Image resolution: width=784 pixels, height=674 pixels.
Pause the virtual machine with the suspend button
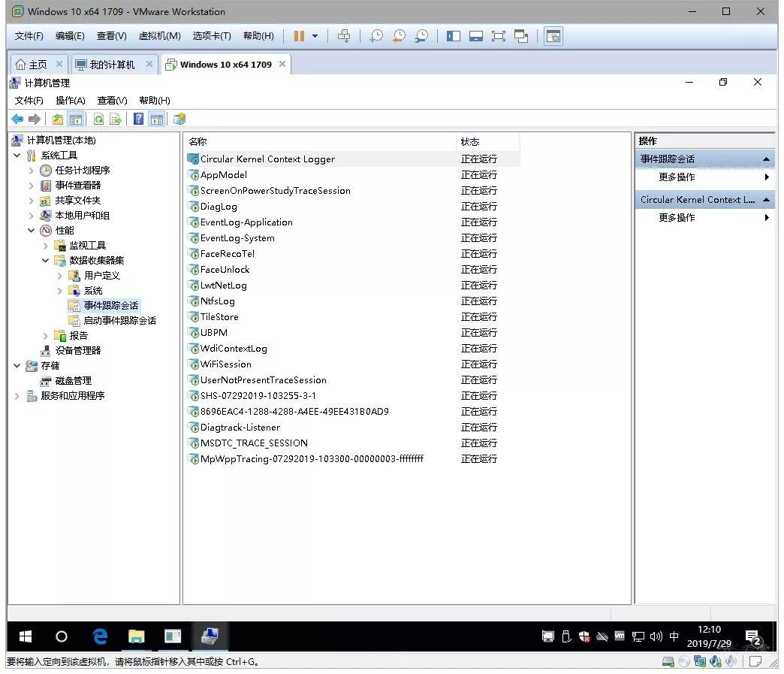[298, 35]
